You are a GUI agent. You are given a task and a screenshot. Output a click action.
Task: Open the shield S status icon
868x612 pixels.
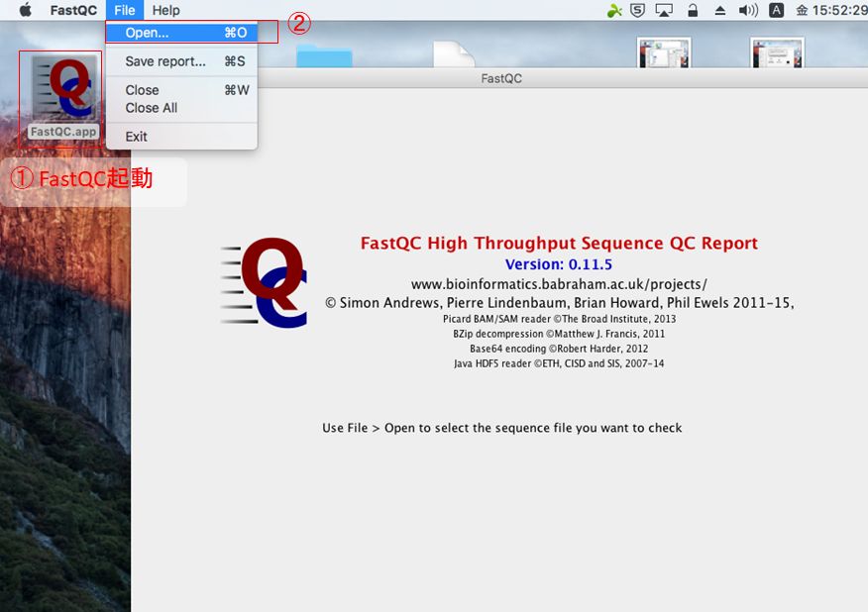pyautogui.click(x=638, y=10)
